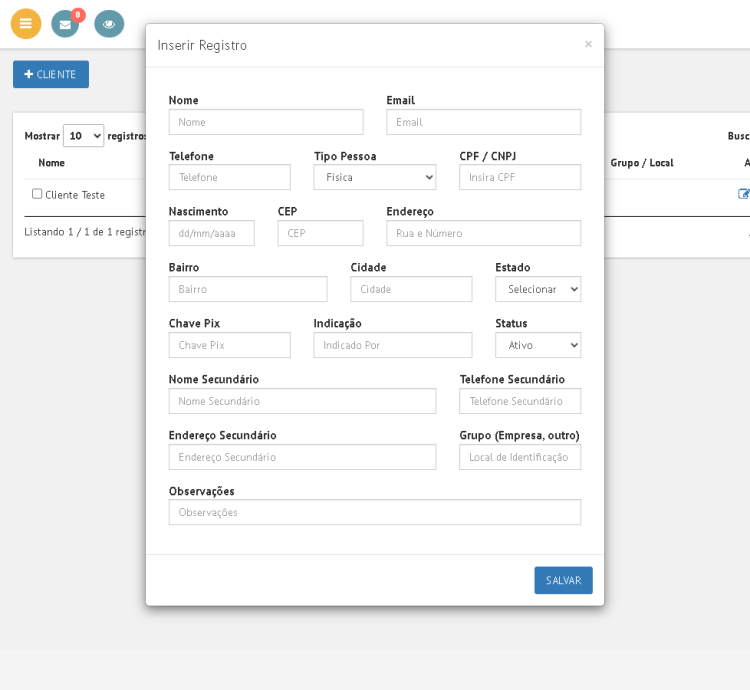Close the Inserir Registro dialog

pyautogui.click(x=588, y=44)
